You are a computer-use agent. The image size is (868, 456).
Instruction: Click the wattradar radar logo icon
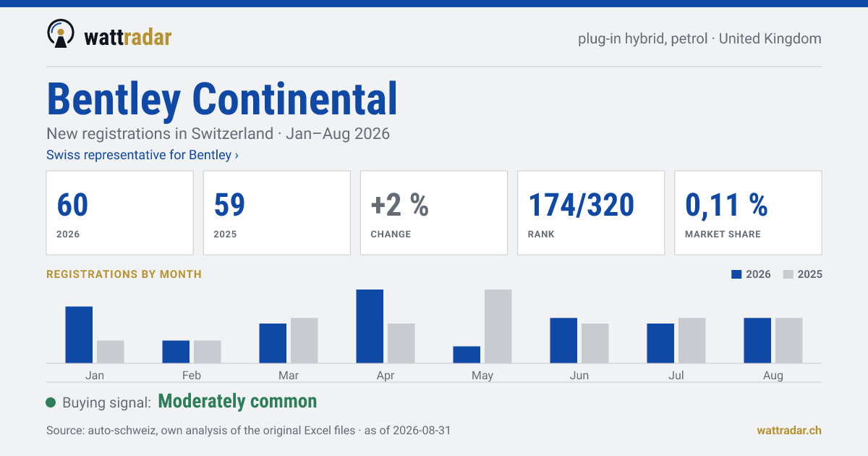click(60, 34)
